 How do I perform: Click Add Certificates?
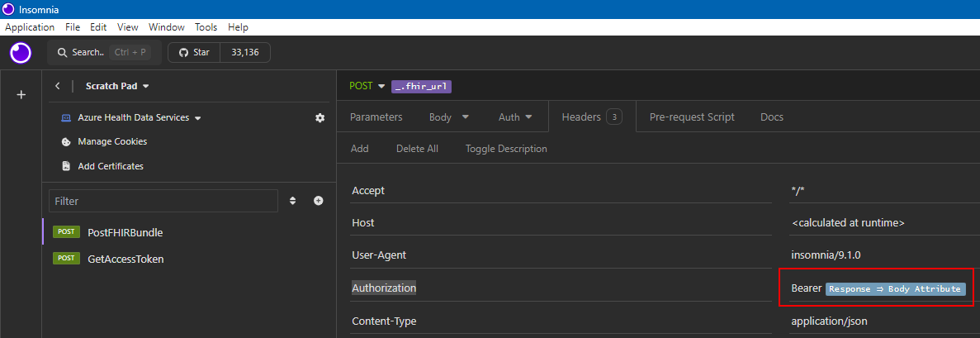pyautogui.click(x=102, y=166)
